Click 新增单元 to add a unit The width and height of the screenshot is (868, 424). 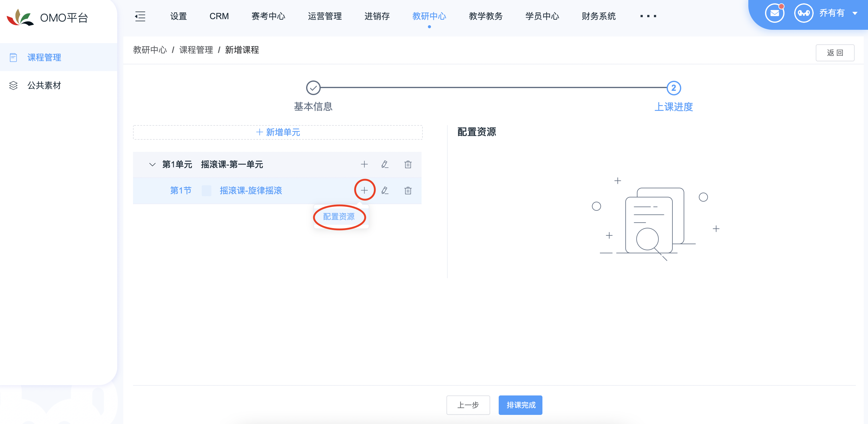coord(278,132)
